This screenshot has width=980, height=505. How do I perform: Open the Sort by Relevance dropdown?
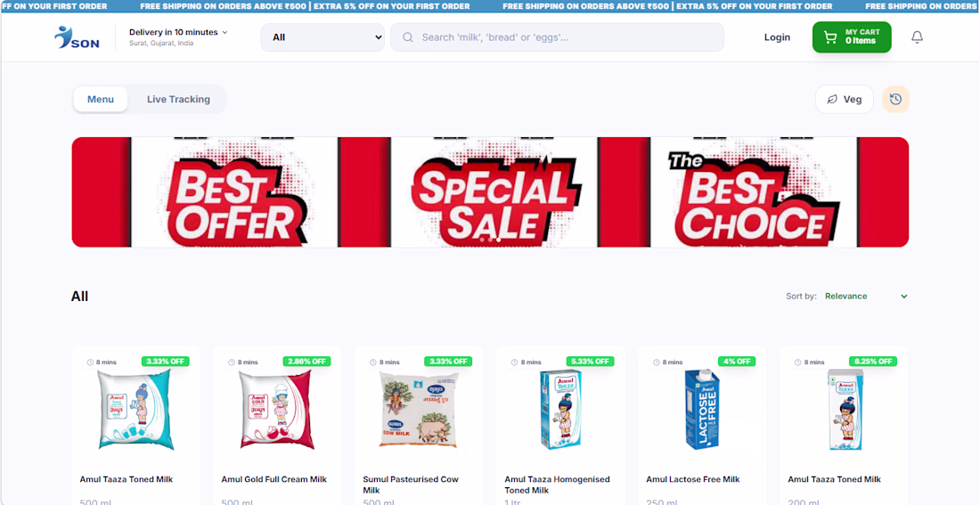pyautogui.click(x=866, y=297)
